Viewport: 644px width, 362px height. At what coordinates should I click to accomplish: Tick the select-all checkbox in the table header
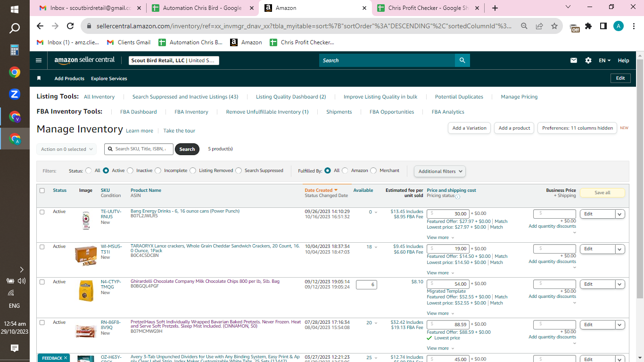42,190
